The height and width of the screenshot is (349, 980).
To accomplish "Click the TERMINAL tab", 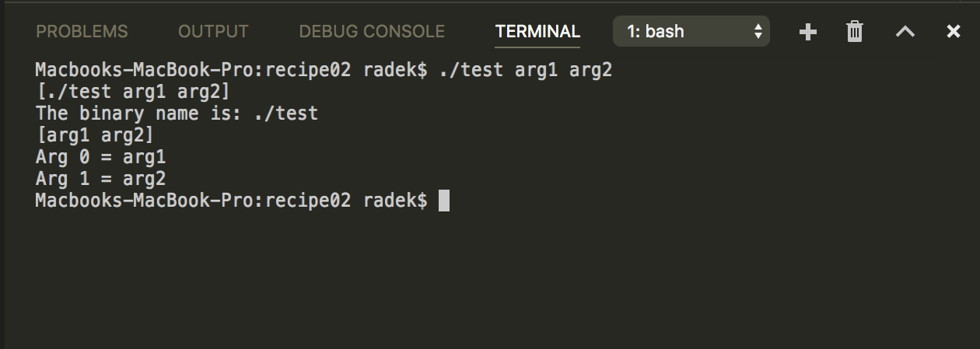I will 537,32.
